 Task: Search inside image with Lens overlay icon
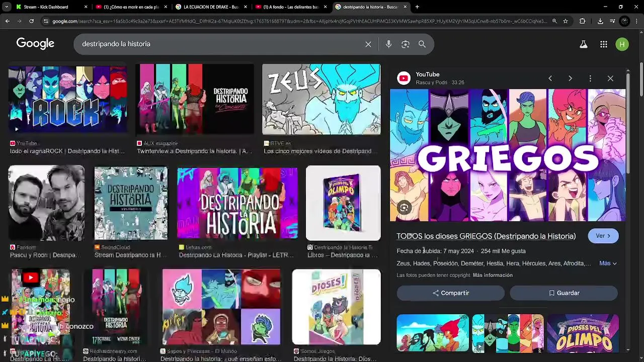(404, 207)
